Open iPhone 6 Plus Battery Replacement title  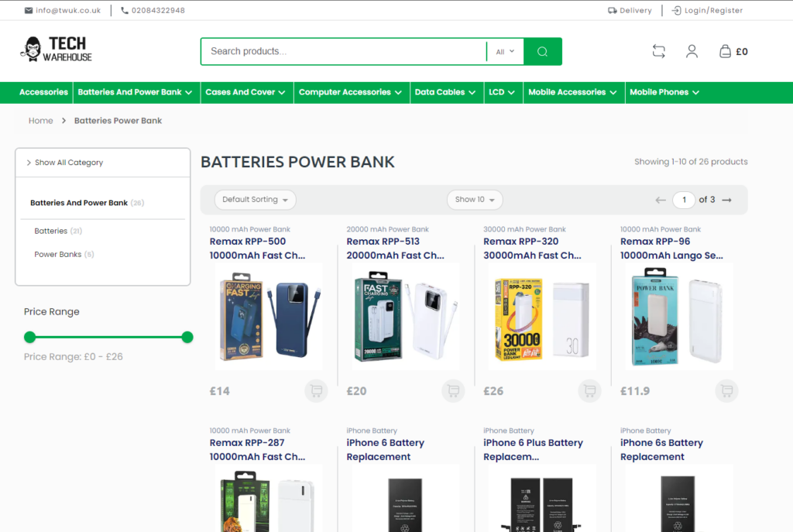[533, 450]
